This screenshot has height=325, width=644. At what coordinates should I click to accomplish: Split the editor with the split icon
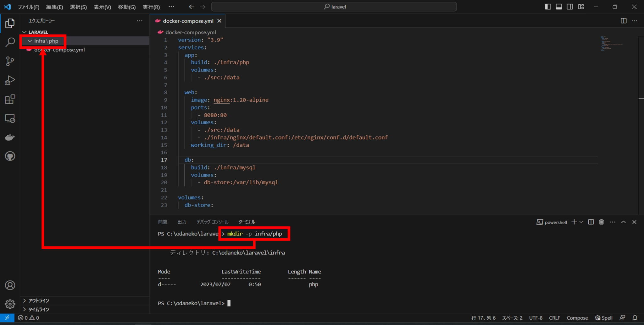(623, 21)
